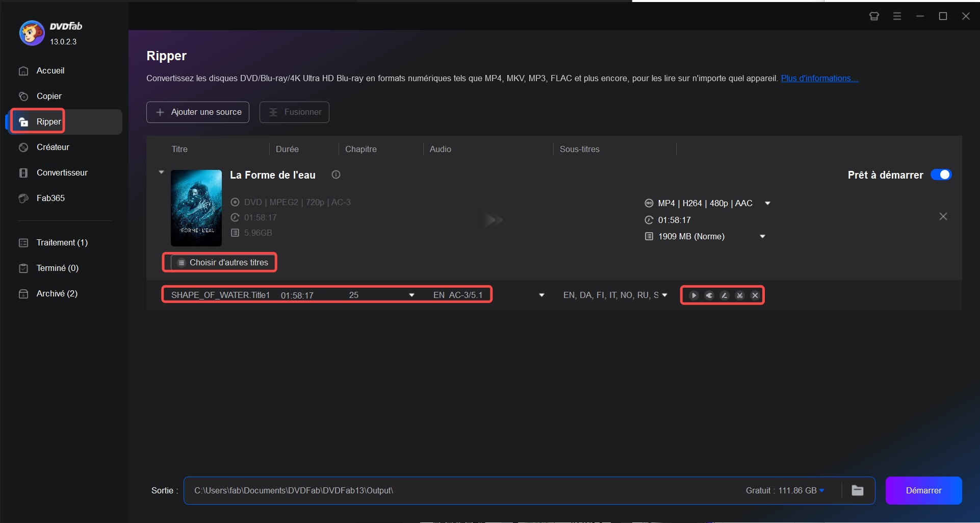Click Choisir d'autres titres button

(x=223, y=262)
